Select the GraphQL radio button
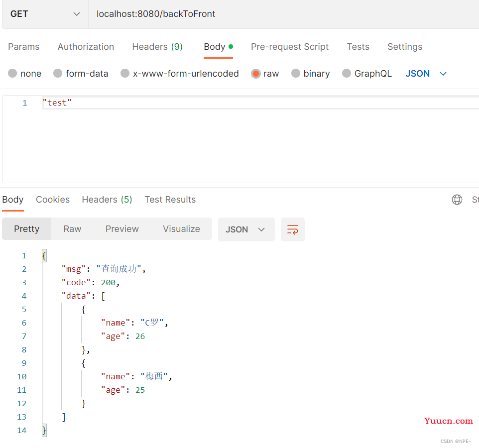 pyautogui.click(x=347, y=73)
